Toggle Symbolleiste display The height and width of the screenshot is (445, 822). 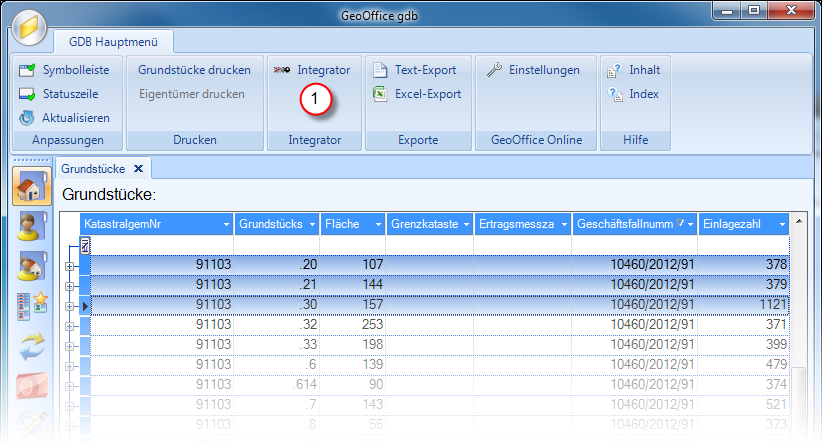coord(76,70)
